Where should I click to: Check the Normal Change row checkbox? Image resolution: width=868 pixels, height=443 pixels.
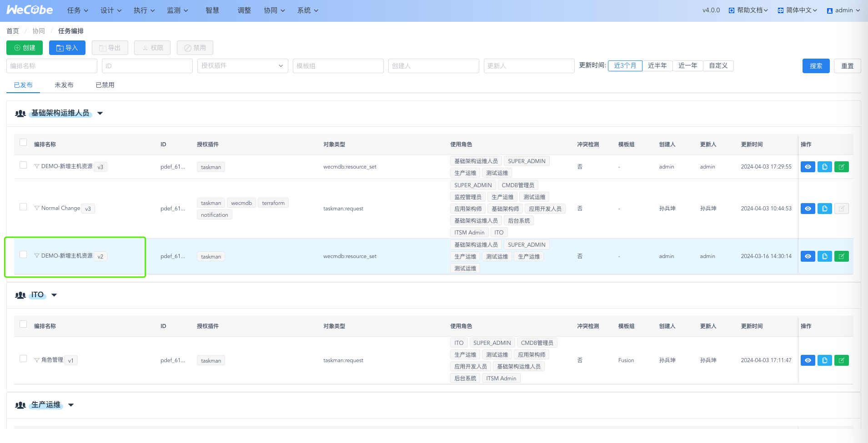click(x=23, y=207)
